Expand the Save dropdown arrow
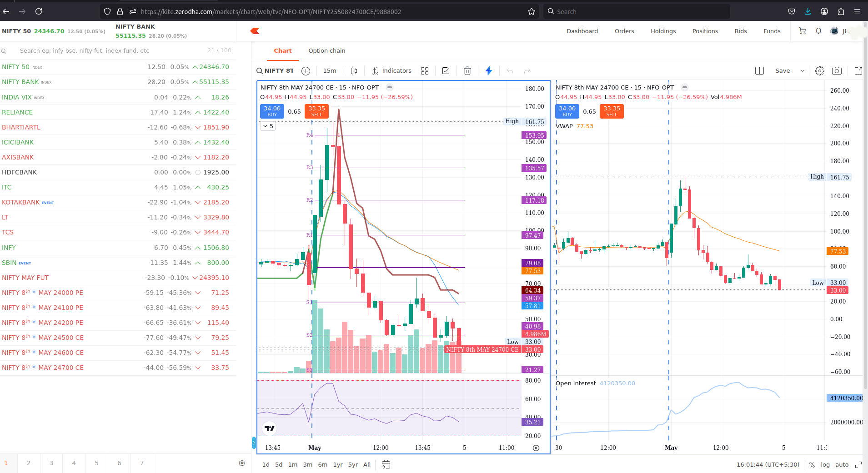Viewport: 868px width, 473px height. [803, 71]
